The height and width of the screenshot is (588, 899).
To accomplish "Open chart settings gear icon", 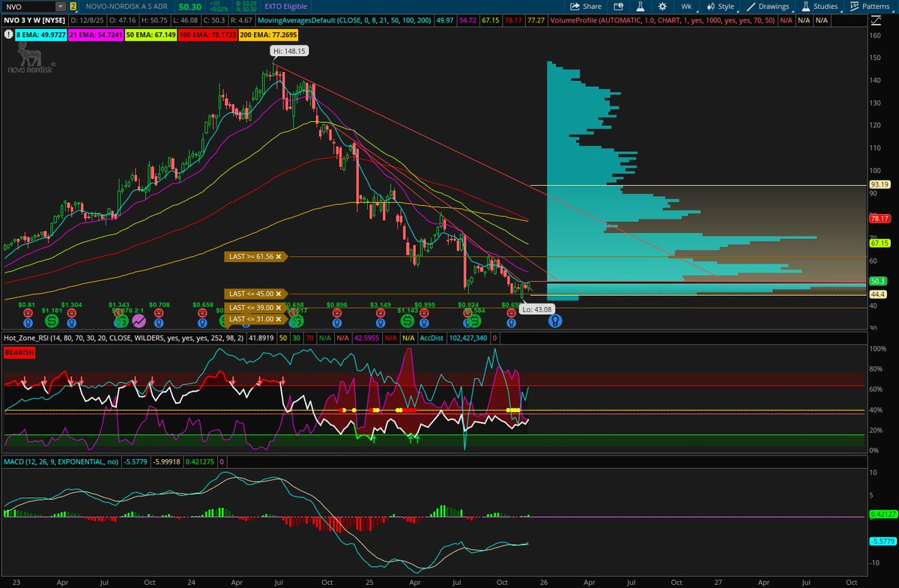I will pyautogui.click(x=662, y=6).
